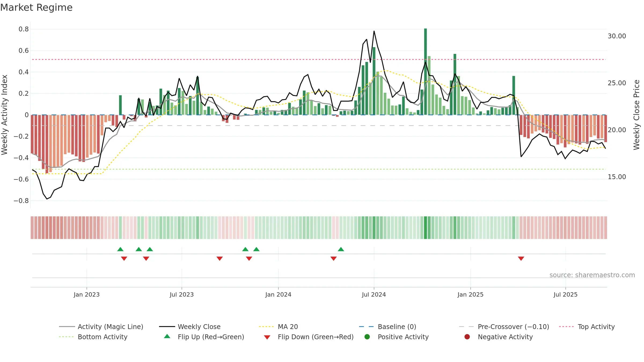Click the grey Magic Line legend line sample
The width and height of the screenshot is (644, 362).
67,327
